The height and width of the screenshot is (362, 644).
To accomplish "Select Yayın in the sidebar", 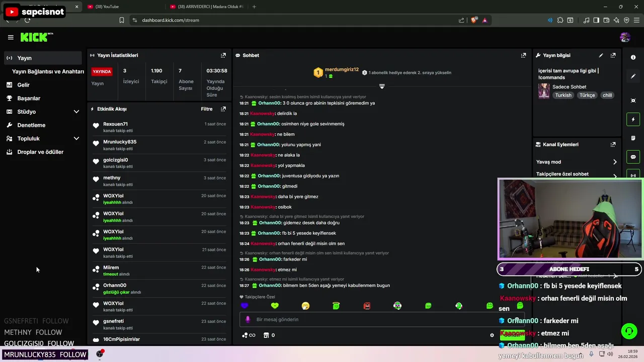I will (x=43, y=58).
